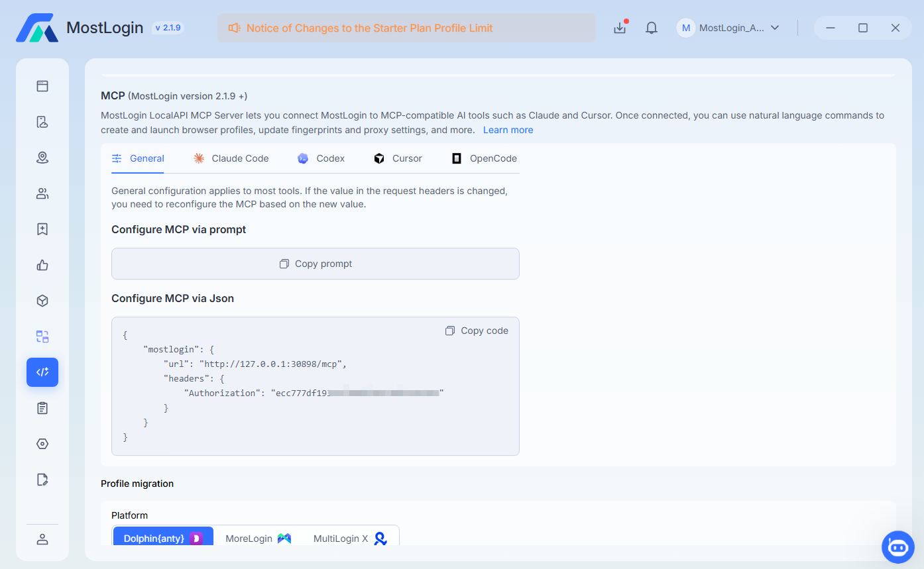924x569 pixels.
Task: Click the bookmark-plus sidebar icon
Action: point(42,229)
